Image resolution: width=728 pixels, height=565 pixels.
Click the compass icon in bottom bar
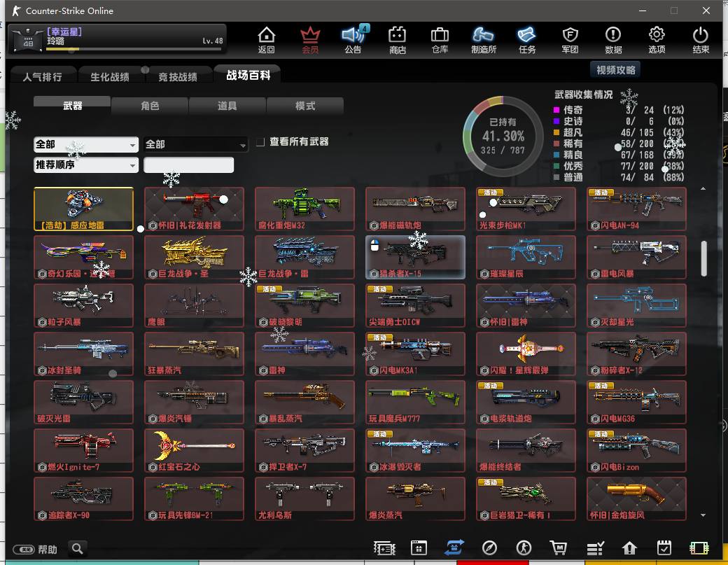coord(489,548)
